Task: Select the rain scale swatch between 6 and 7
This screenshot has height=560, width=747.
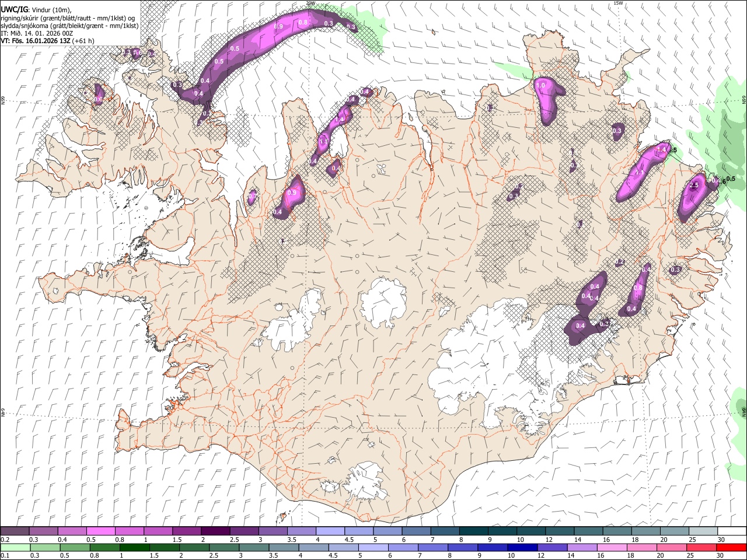Action: tap(404, 547)
